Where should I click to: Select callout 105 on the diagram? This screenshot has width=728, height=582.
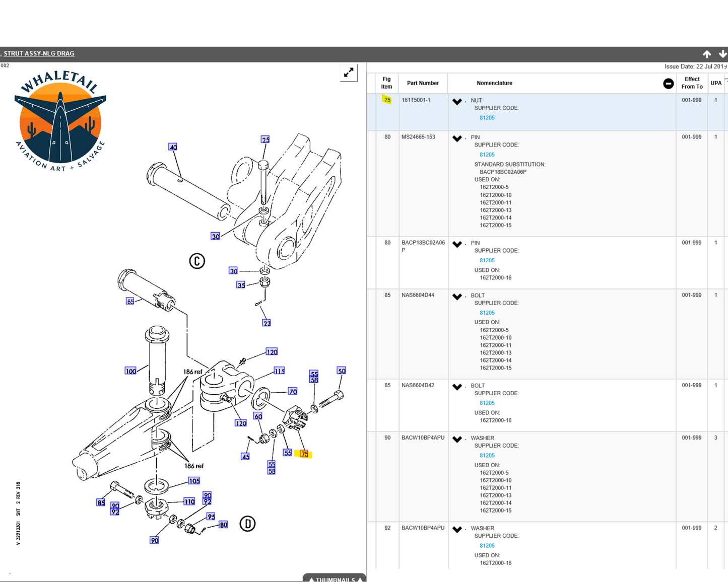point(194,481)
